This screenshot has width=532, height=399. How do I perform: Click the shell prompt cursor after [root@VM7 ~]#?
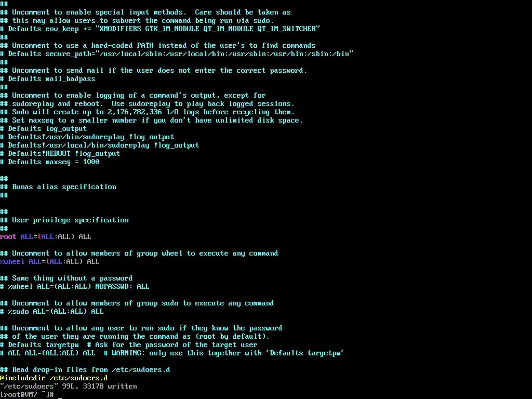[60, 396]
